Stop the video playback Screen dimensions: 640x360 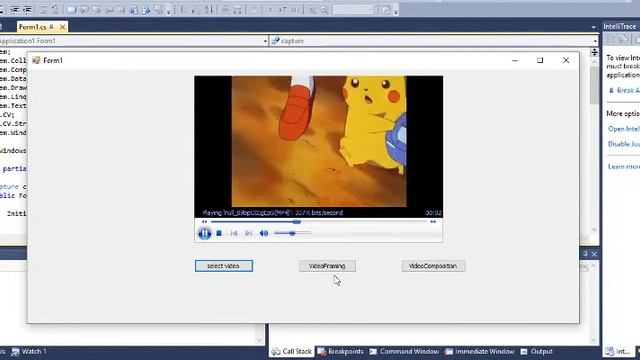point(219,233)
